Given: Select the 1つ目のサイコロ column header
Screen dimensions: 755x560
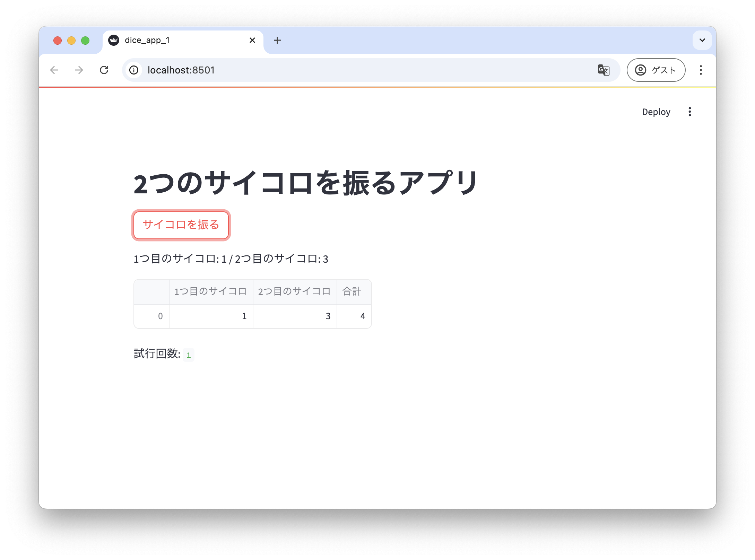Looking at the screenshot, I should point(211,291).
